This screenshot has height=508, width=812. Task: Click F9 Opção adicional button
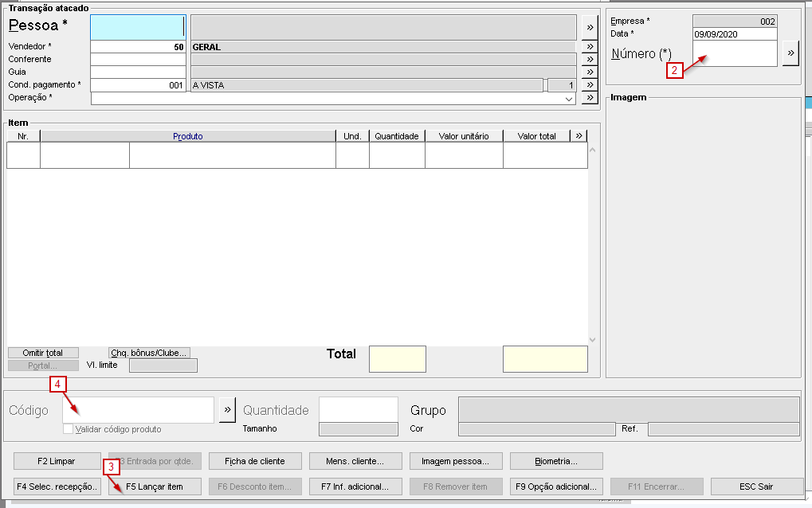pyautogui.click(x=556, y=487)
